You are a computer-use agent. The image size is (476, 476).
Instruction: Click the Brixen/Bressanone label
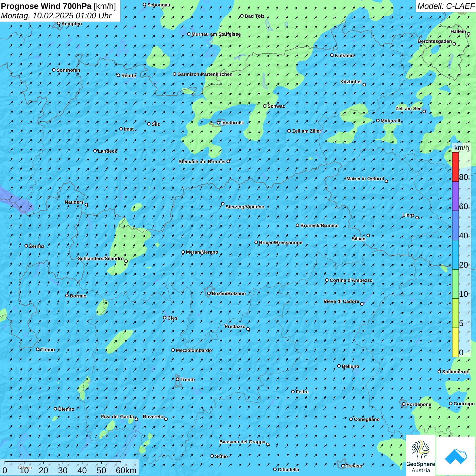(280, 242)
